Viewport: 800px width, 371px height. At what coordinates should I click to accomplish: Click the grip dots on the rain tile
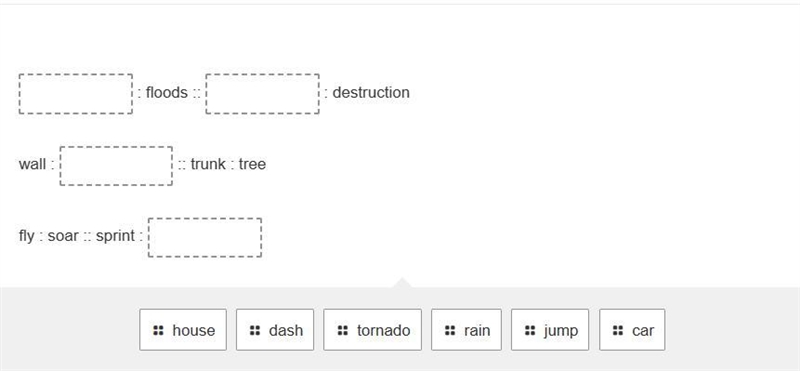click(x=450, y=330)
